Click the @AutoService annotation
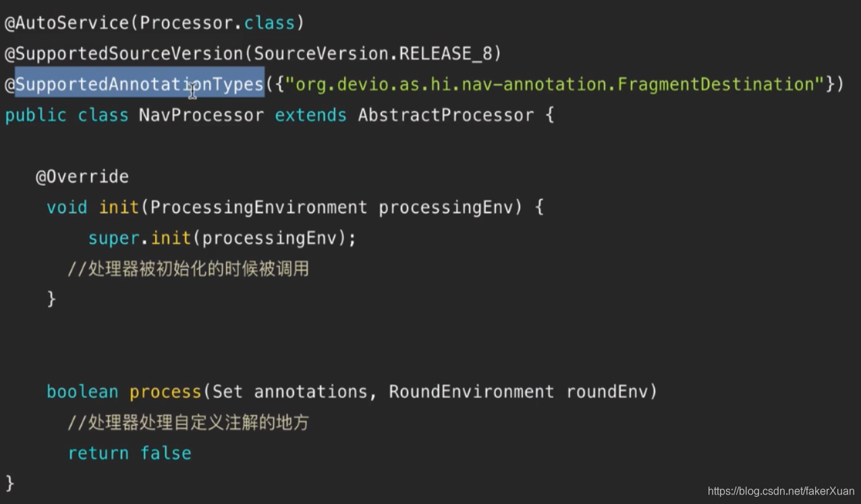The image size is (861, 504). point(66,23)
